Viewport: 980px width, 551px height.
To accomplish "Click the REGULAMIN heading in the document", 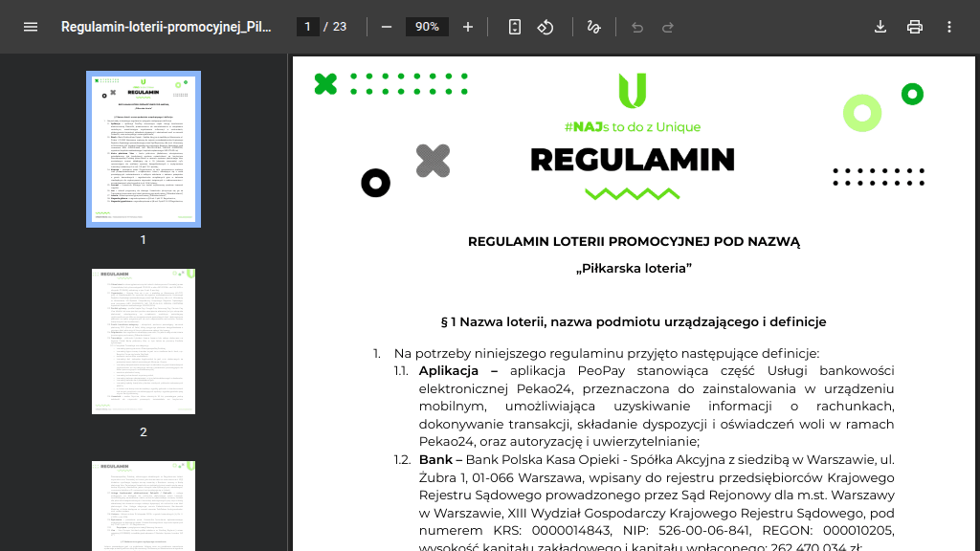I will point(633,160).
